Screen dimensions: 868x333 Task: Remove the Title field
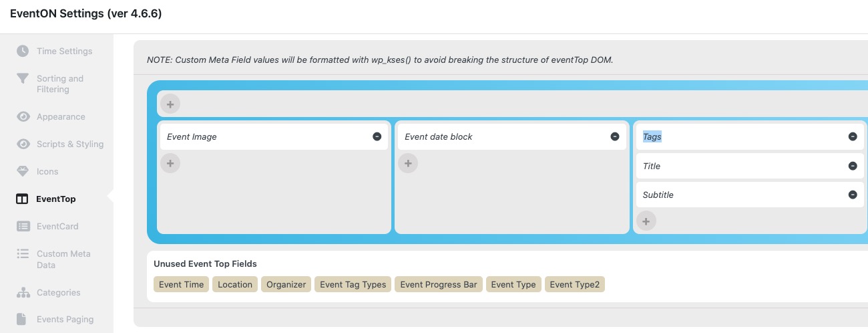853,166
